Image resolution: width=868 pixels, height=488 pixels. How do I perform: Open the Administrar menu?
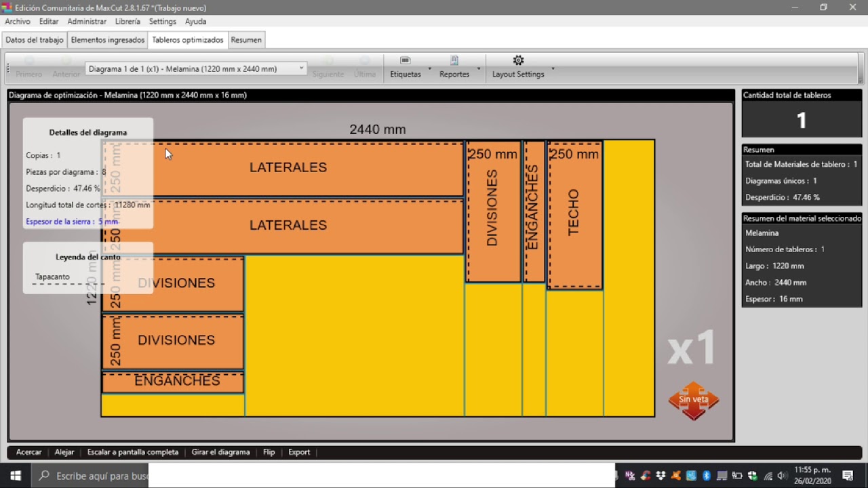point(87,22)
